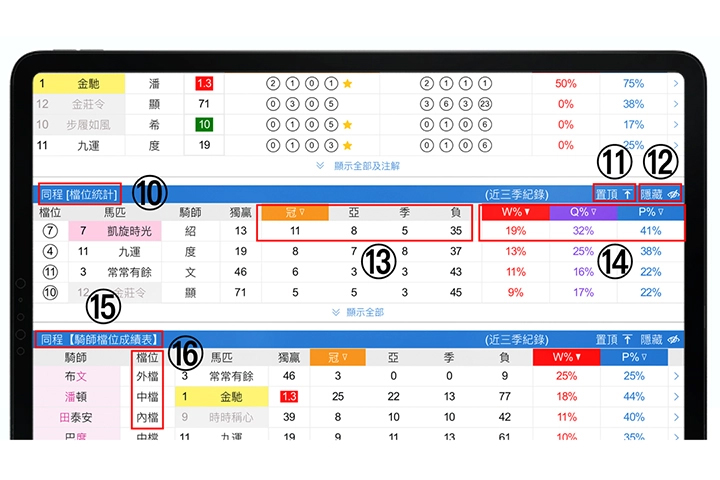Open details arrow for 金馳 top row
This screenshot has height=480, width=720.
coord(676,84)
